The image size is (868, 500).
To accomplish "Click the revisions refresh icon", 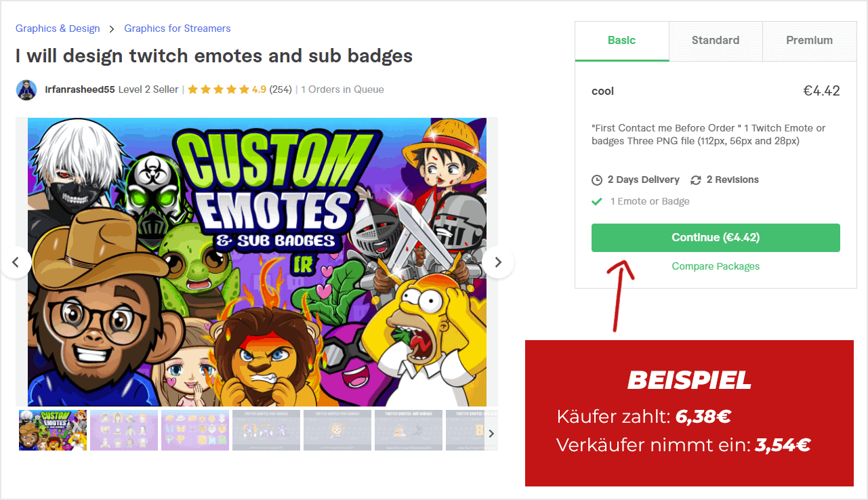I will pos(696,180).
